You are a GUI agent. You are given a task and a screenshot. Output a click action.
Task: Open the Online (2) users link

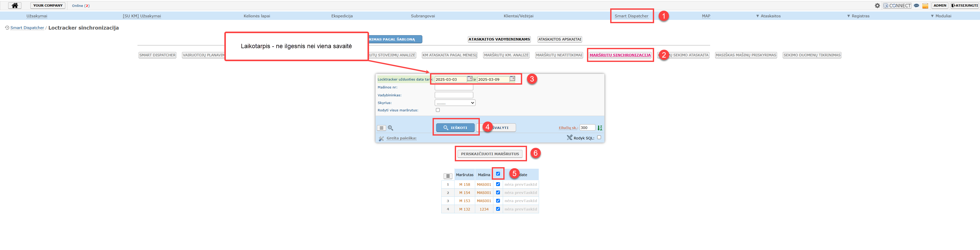[x=81, y=6]
